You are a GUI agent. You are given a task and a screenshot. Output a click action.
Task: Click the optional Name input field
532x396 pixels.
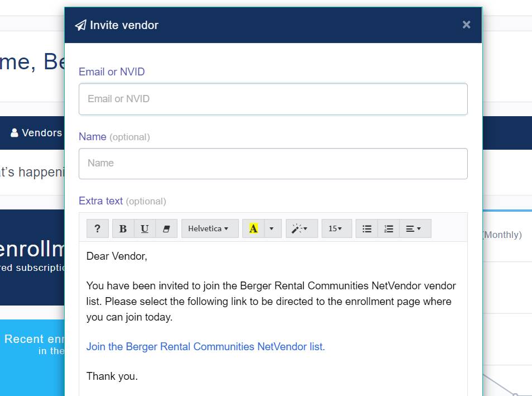click(273, 163)
